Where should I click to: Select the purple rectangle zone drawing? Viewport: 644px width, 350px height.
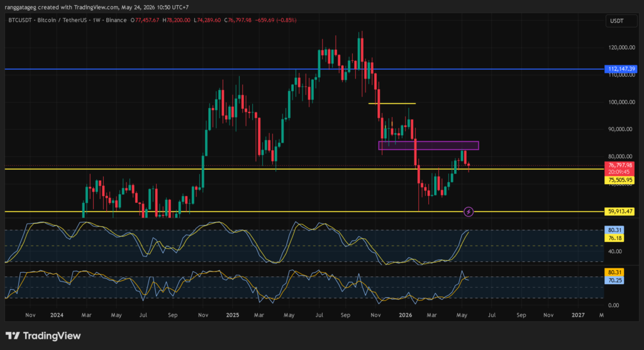tap(428, 145)
